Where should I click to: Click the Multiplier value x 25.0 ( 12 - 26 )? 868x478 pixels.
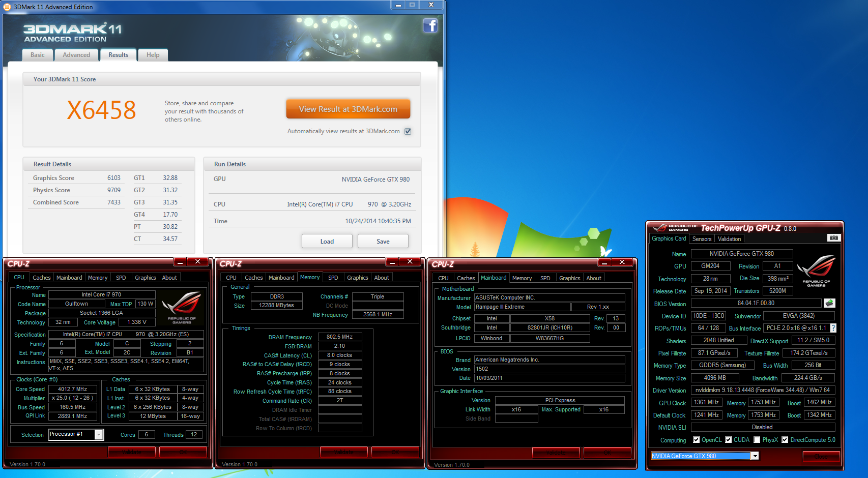click(x=73, y=398)
